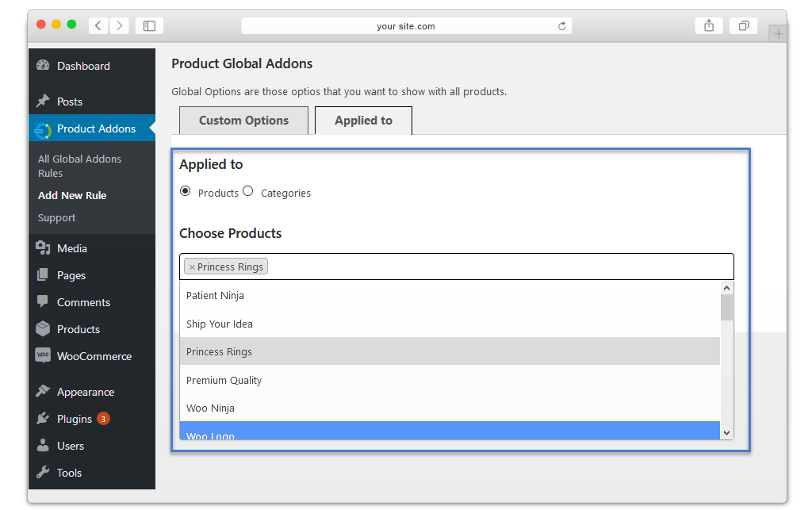Click the WooCommerce woo icon
The width and height of the screenshot is (812, 510).
click(x=43, y=355)
